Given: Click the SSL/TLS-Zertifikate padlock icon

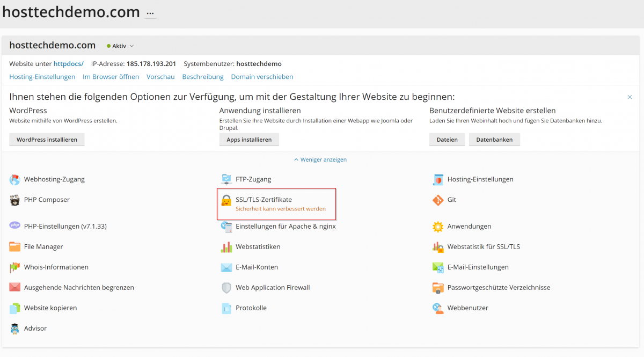Looking at the screenshot, I should tap(226, 200).
